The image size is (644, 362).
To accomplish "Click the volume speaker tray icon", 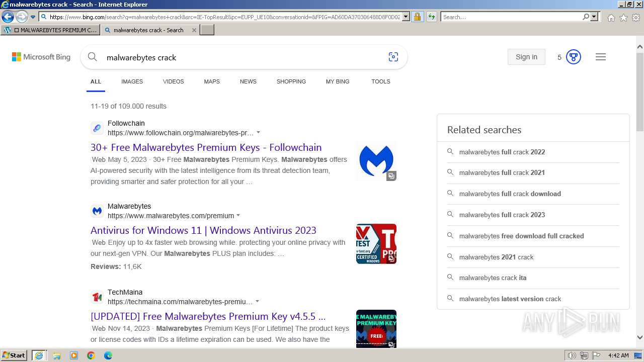I will coord(572,355).
